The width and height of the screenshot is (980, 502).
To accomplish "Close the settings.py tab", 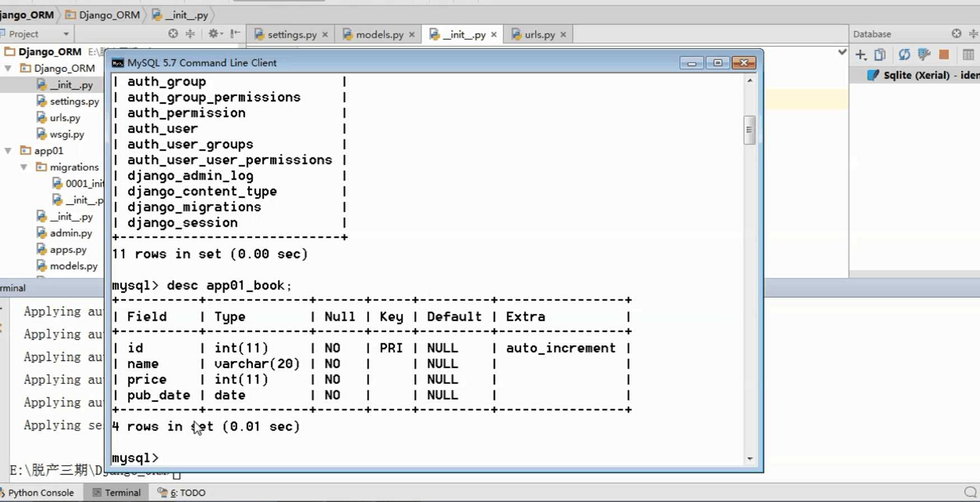I will point(325,35).
